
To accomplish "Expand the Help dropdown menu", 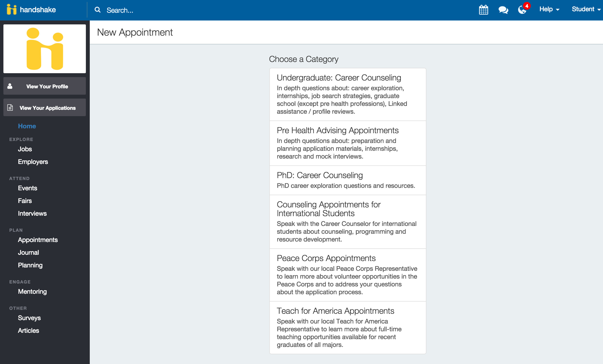I will point(549,9).
